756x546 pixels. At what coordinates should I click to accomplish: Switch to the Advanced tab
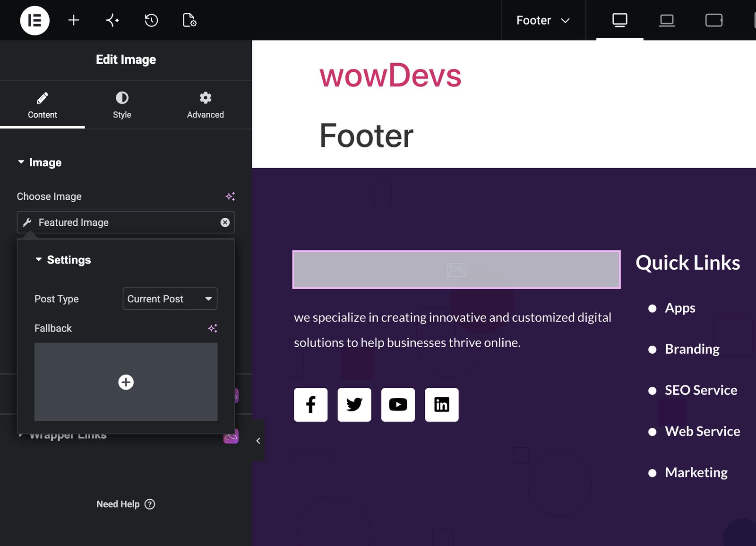[206, 104]
